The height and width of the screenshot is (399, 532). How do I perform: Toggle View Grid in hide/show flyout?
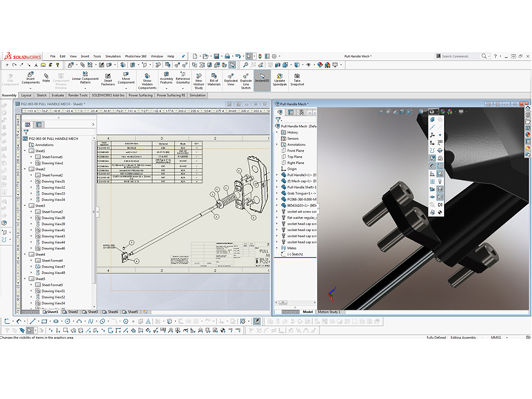click(x=432, y=181)
